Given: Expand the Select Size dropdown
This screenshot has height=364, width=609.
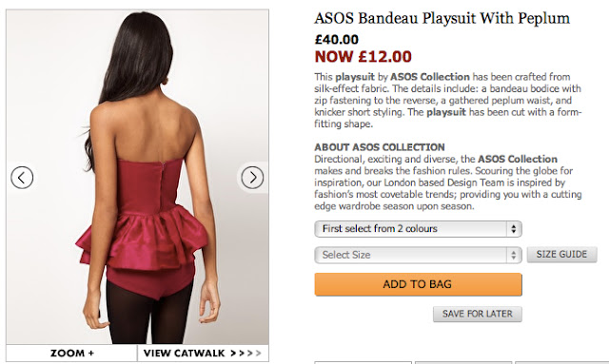Looking at the screenshot, I should click(x=418, y=255).
